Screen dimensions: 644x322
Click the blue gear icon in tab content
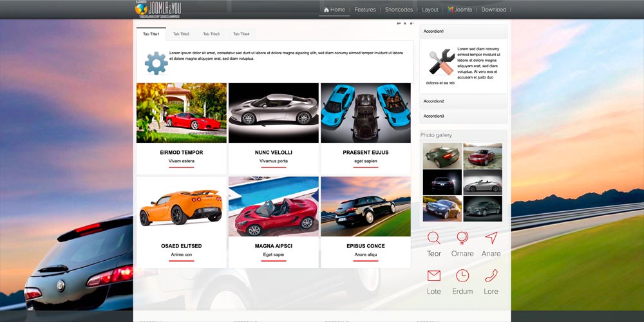[x=156, y=63]
